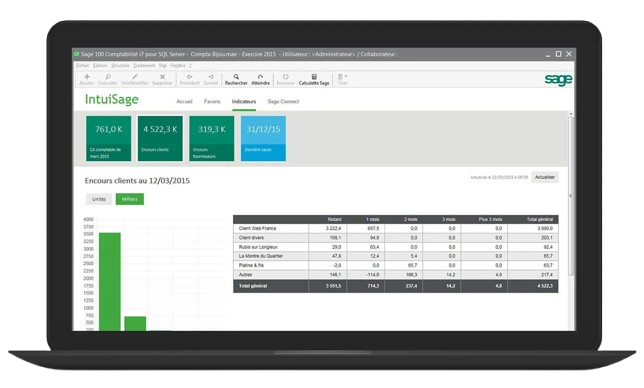Click the 1 mois column header
The height and width of the screenshot is (388, 644).
click(x=373, y=219)
